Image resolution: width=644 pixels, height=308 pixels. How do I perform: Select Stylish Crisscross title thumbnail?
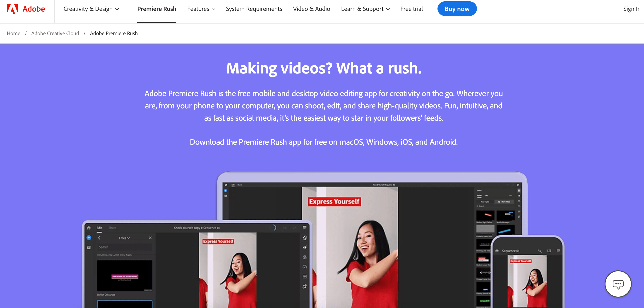(125, 275)
